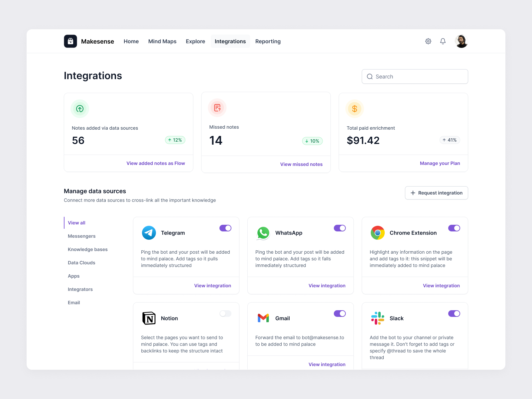Open the Mind Maps section
The image size is (532, 399).
pyautogui.click(x=162, y=41)
